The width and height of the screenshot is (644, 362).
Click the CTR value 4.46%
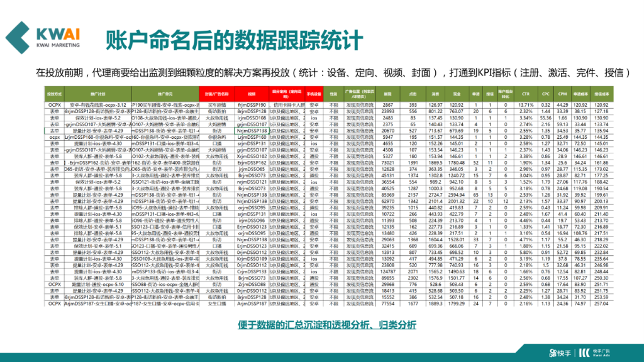526,221
